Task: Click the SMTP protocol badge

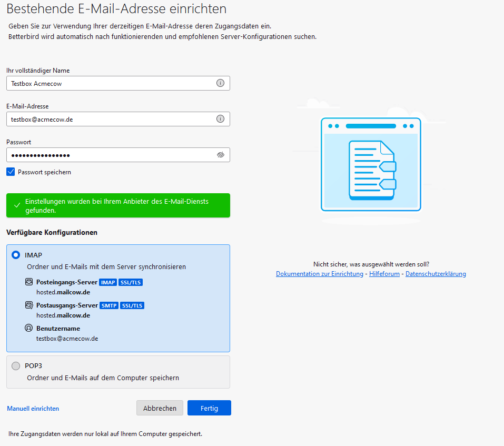Action: (108, 305)
